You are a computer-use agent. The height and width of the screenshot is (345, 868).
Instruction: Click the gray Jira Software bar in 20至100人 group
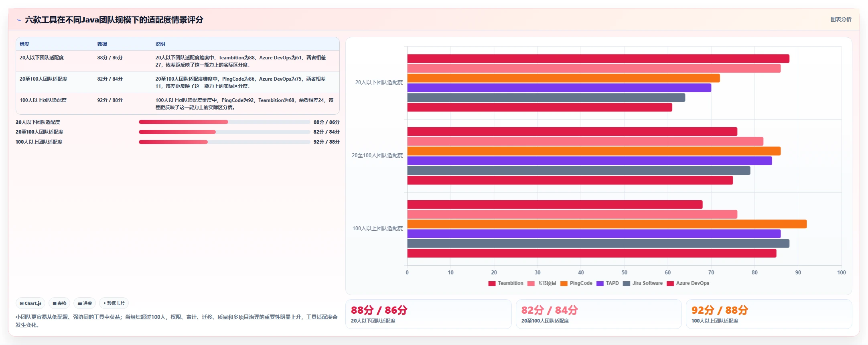click(579, 170)
